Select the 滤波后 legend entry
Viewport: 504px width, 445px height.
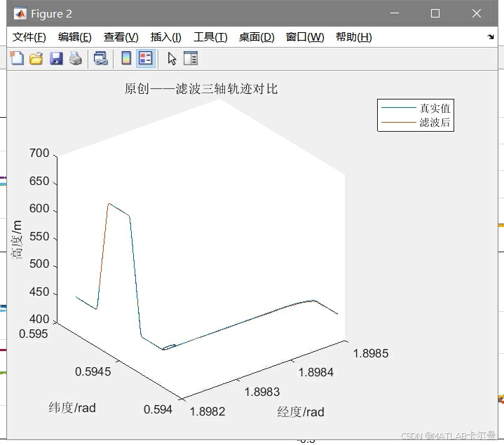(435, 123)
